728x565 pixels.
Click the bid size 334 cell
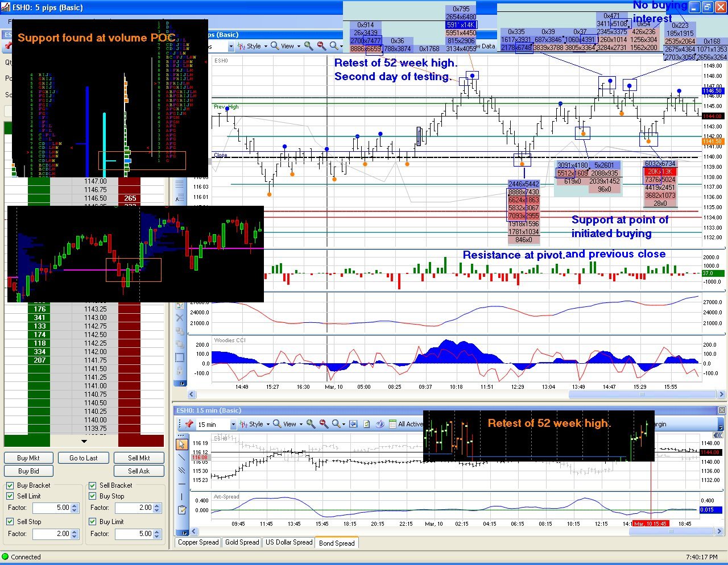[39, 352]
